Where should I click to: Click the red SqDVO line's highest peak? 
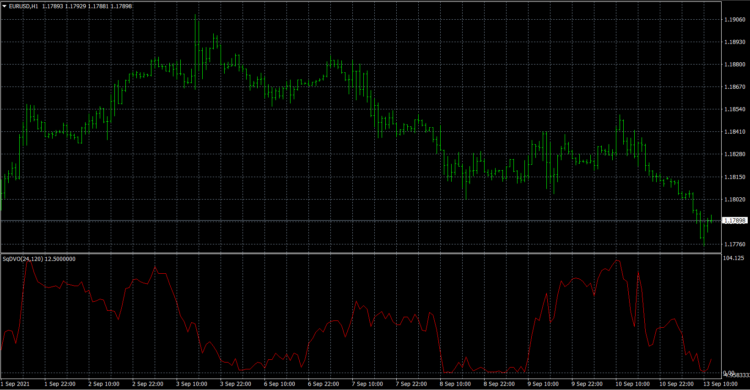(x=617, y=261)
